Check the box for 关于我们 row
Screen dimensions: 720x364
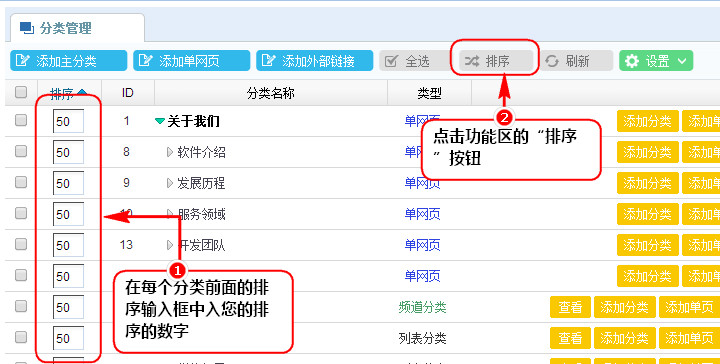[21, 120]
